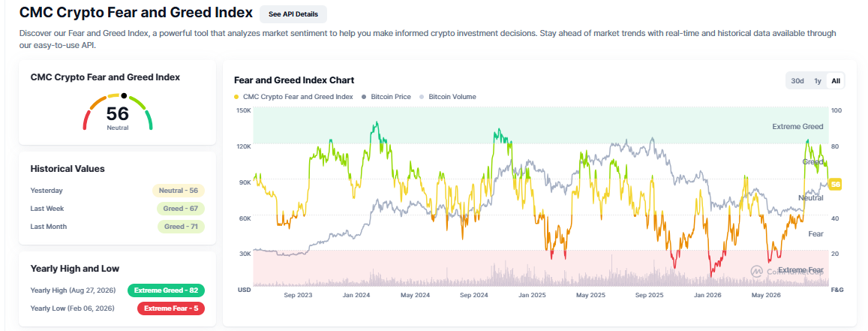This screenshot has height=331, width=868.
Task: Toggle CMC Crypto Fear and Greed Index legend
Action: [x=293, y=96]
